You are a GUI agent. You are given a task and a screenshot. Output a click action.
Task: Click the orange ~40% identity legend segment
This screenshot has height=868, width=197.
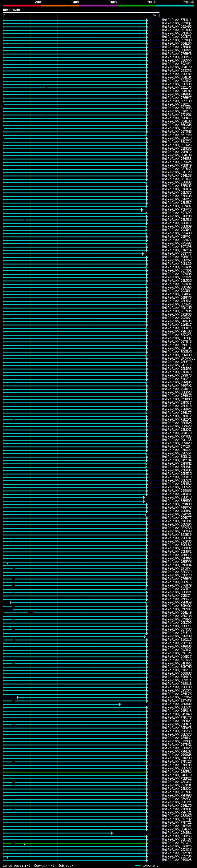pyautogui.click(x=60, y=6)
